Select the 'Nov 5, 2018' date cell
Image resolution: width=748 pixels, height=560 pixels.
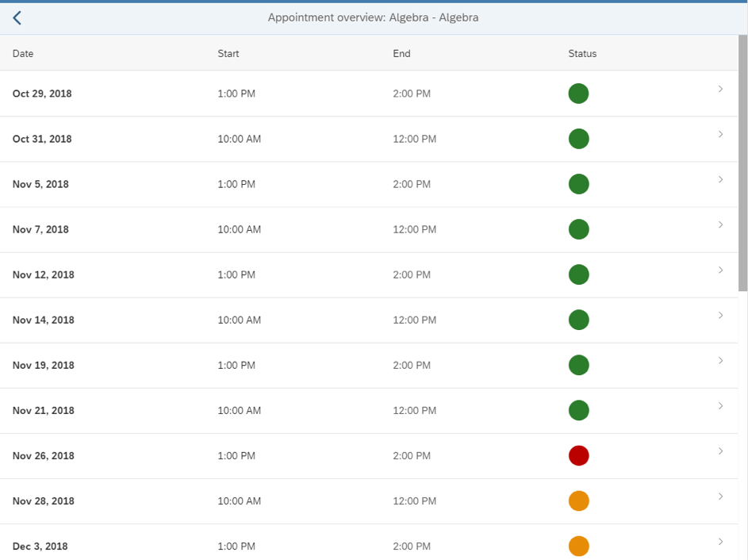click(x=40, y=184)
